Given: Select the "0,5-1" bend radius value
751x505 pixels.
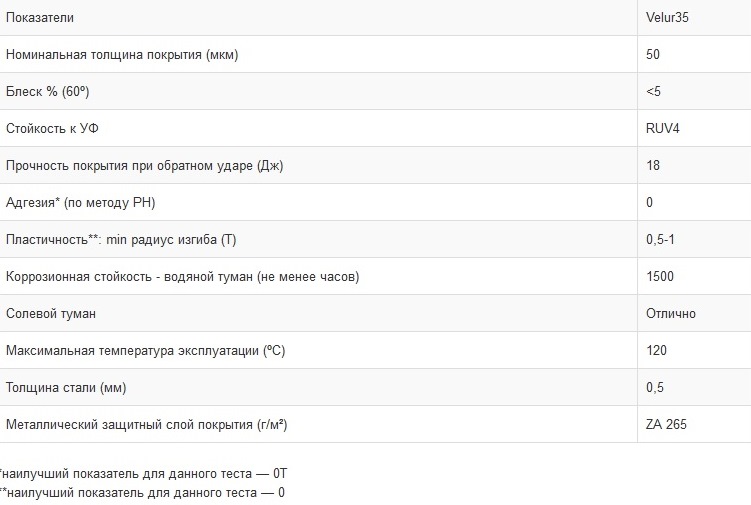Looking at the screenshot, I should pyautogui.click(x=662, y=239).
